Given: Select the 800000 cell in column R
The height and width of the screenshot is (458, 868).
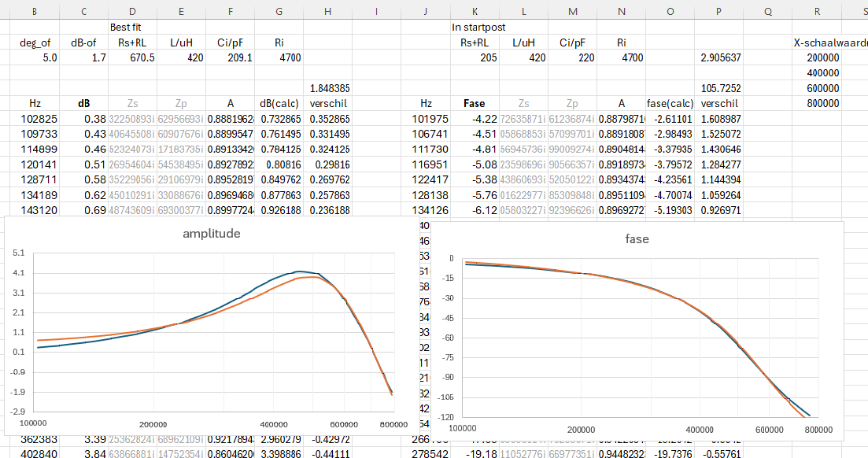Looking at the screenshot, I should [x=817, y=104].
